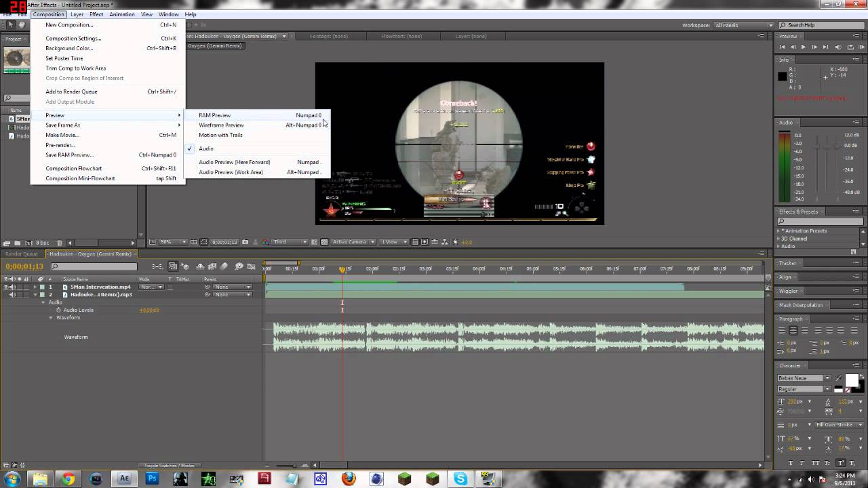Toggle Faux Bold in Character panel
The height and width of the screenshot is (488, 868).
pyautogui.click(x=791, y=463)
